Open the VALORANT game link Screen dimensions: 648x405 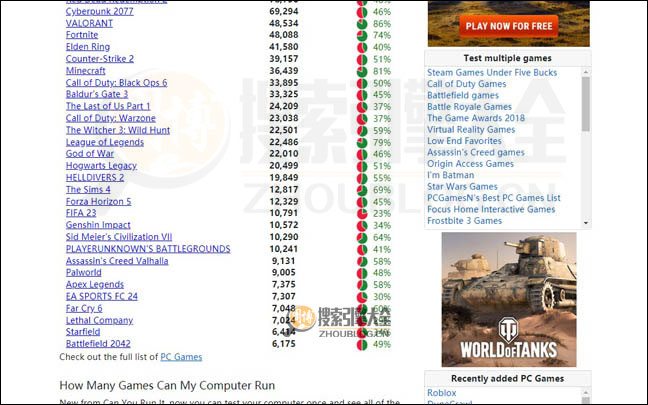point(89,24)
